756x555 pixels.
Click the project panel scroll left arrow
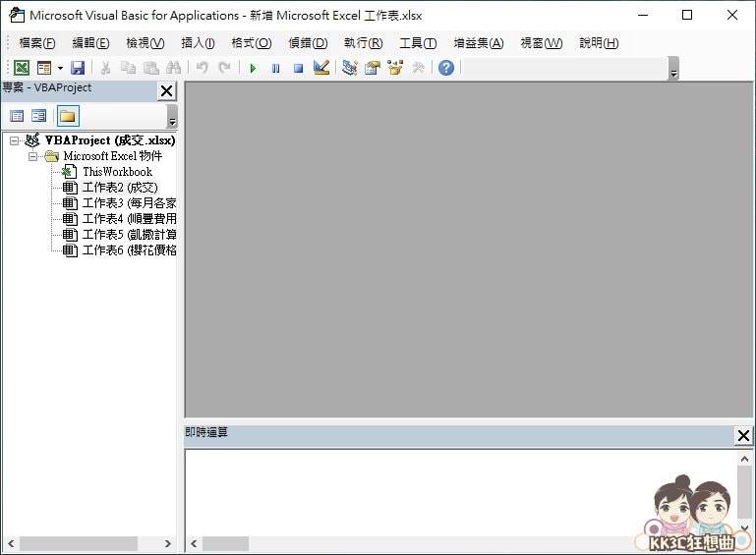click(11, 544)
